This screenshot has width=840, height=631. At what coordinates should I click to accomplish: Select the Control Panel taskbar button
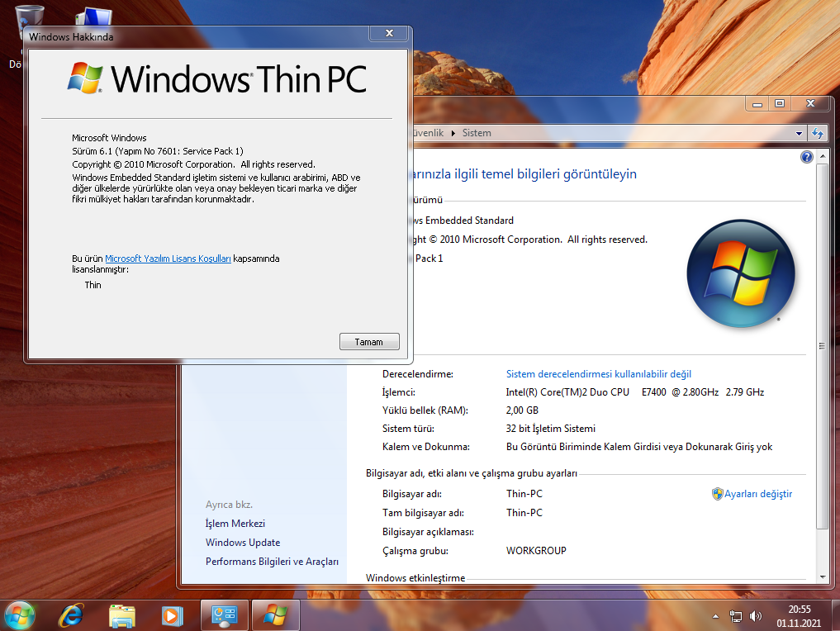click(x=225, y=615)
